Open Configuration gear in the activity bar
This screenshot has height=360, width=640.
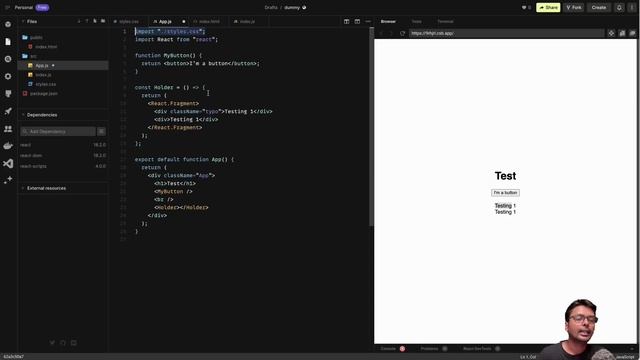(8, 76)
